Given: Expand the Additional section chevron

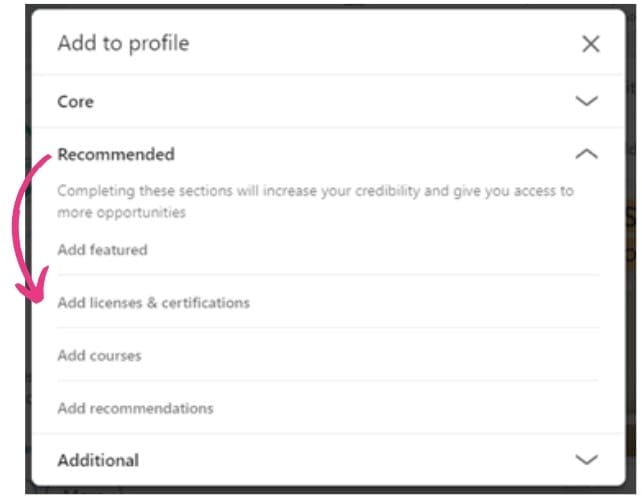Looking at the screenshot, I should tap(587, 460).
